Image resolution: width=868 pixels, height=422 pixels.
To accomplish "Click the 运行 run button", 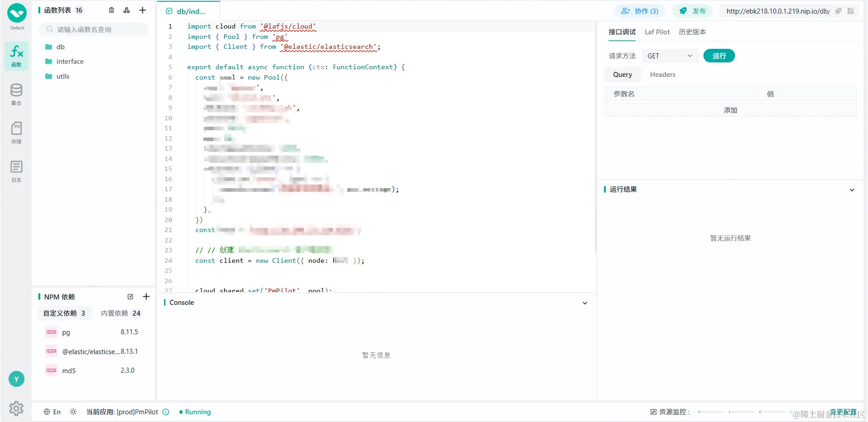I will point(719,56).
